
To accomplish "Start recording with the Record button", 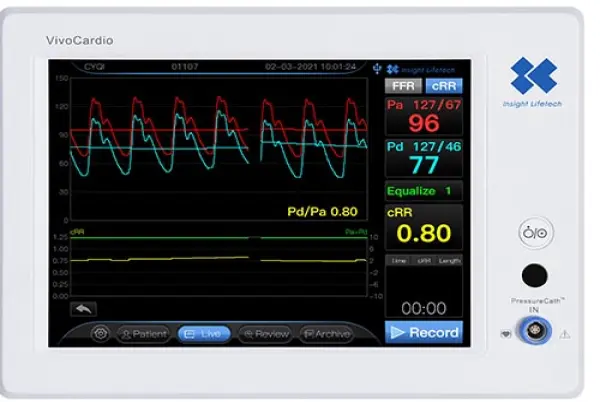I will (424, 332).
